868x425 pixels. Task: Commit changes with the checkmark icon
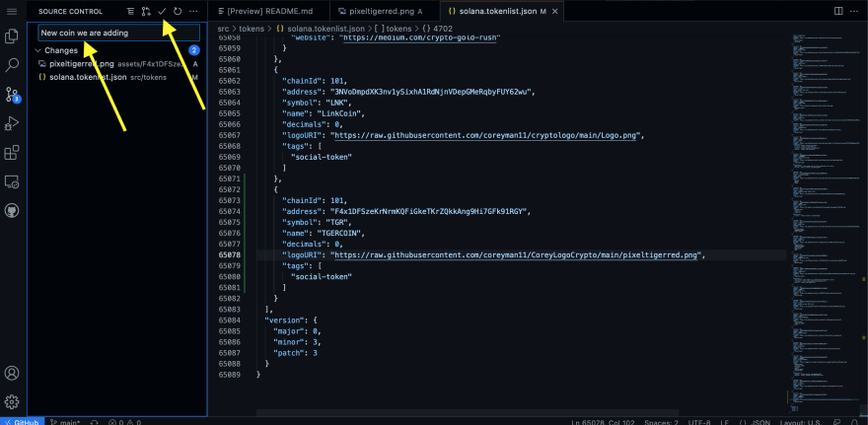point(162,11)
